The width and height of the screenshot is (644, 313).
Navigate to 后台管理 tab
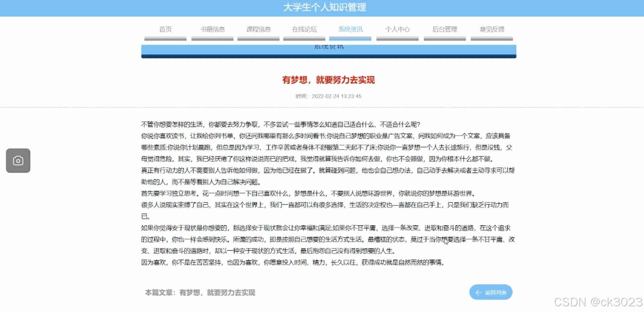click(x=445, y=29)
